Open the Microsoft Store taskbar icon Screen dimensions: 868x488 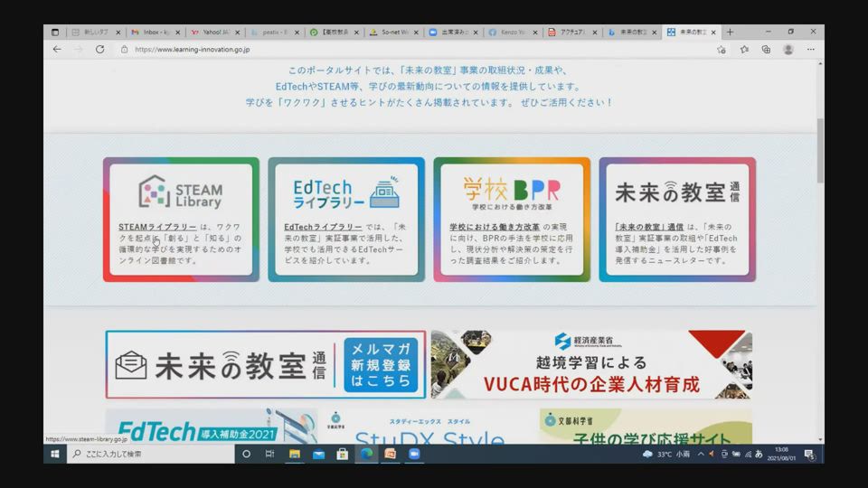(343, 454)
